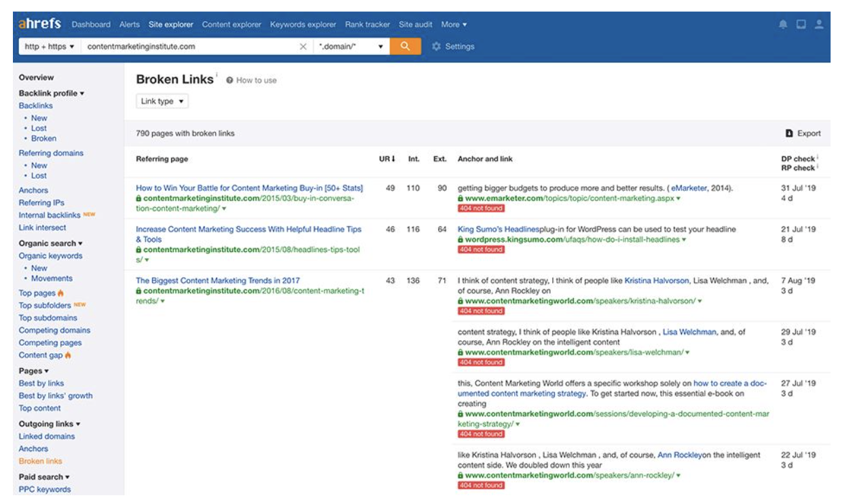The height and width of the screenshot is (504, 853).
Task: Open Best by links' growth
Action: [56, 396]
